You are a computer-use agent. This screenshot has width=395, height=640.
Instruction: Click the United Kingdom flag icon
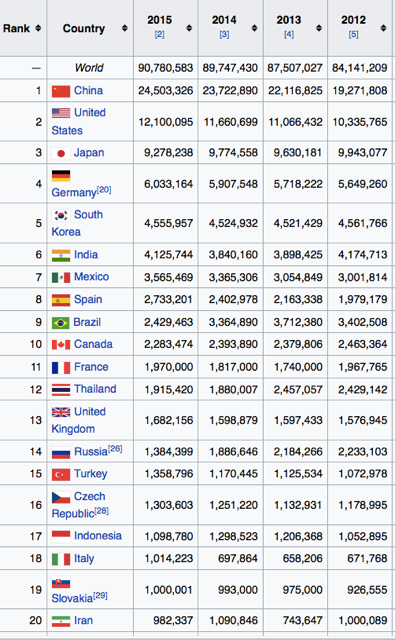[61, 412]
